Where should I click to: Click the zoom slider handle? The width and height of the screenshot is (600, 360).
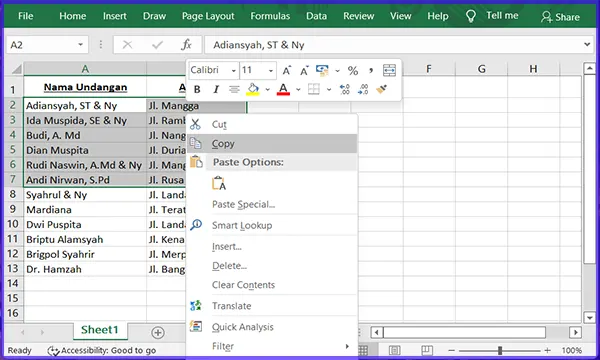coord(500,350)
